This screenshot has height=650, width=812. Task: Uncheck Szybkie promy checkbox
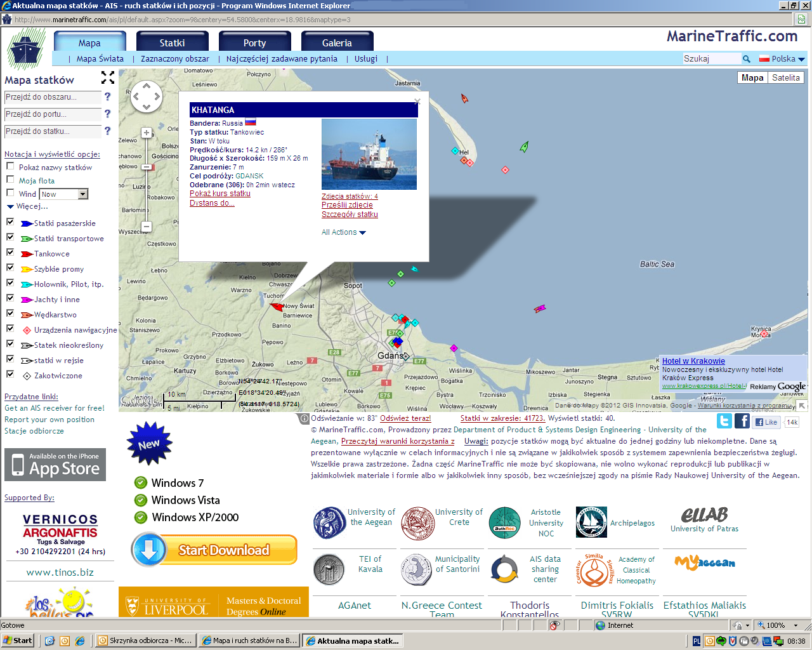coord(10,268)
